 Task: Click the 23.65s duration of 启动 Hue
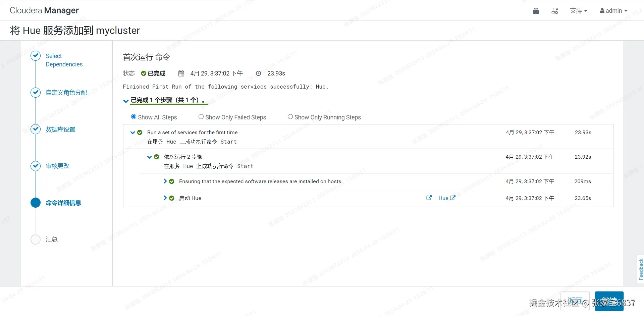tap(583, 198)
